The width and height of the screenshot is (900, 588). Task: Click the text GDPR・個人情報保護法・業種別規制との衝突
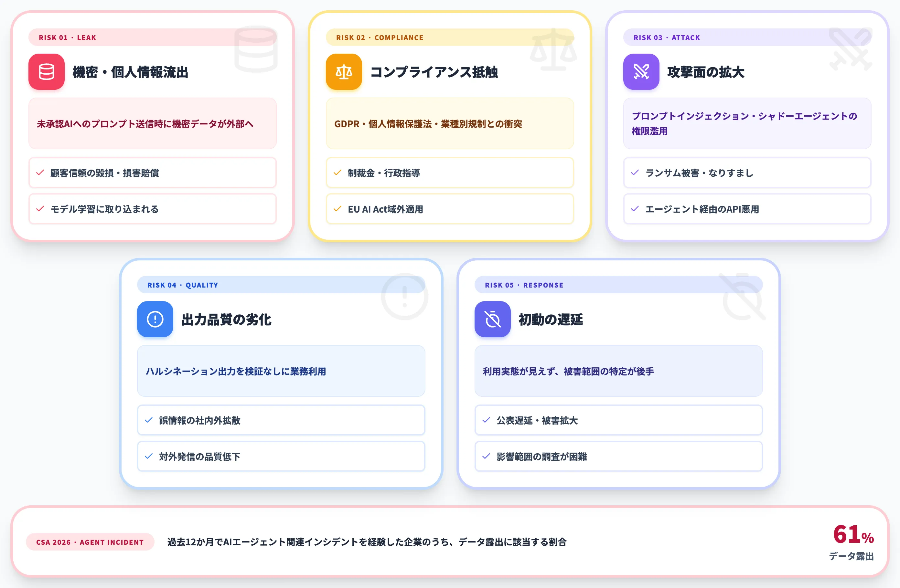click(x=428, y=124)
